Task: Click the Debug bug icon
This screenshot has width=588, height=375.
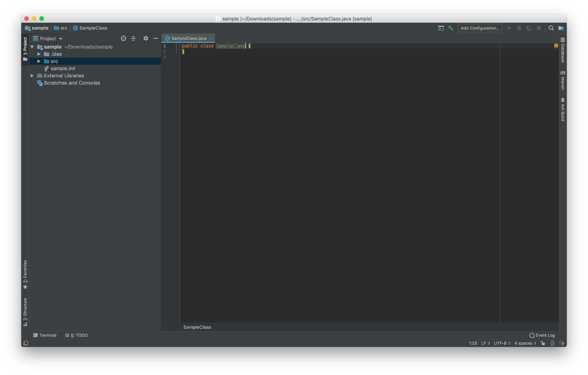Action: [x=519, y=28]
